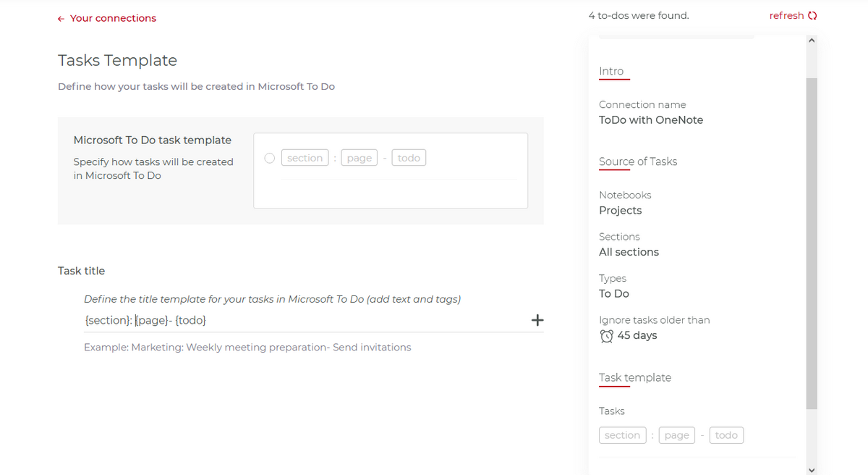Click the section tag in template preview
The image size is (868, 475).
click(305, 158)
